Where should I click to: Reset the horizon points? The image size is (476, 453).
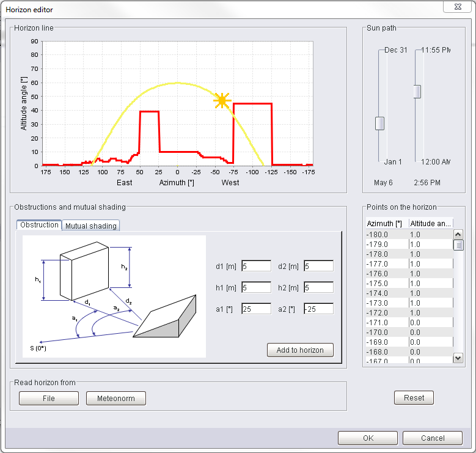click(x=414, y=398)
